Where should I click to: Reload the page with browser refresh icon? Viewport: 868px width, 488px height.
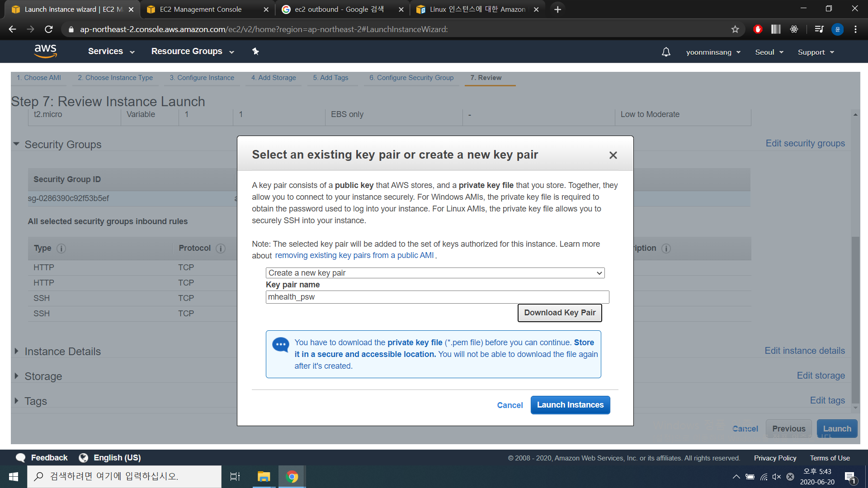[49, 29]
